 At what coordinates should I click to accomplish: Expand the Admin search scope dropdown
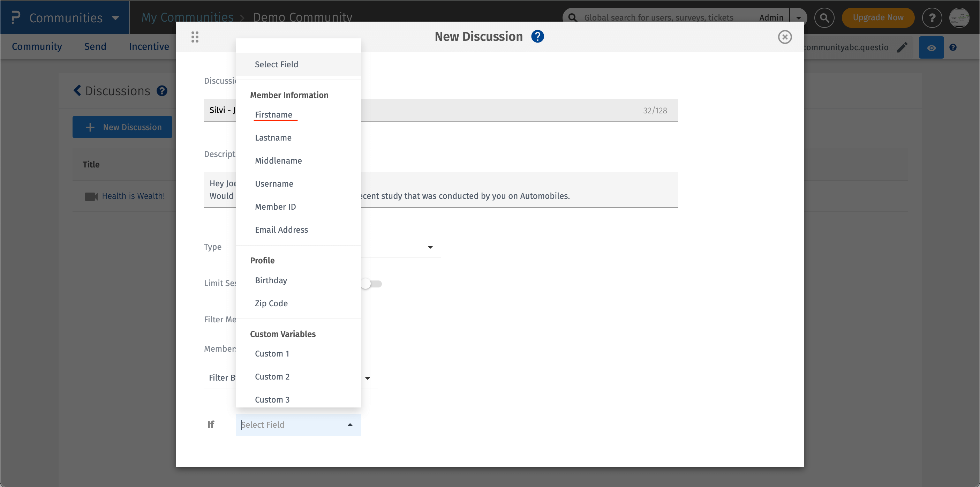[x=798, y=17]
